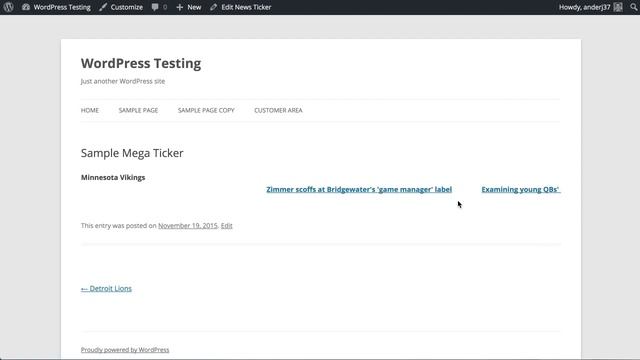The image size is (640, 360).
Task: Click the WordPress logo icon in admin bar
Action: pos(8,7)
